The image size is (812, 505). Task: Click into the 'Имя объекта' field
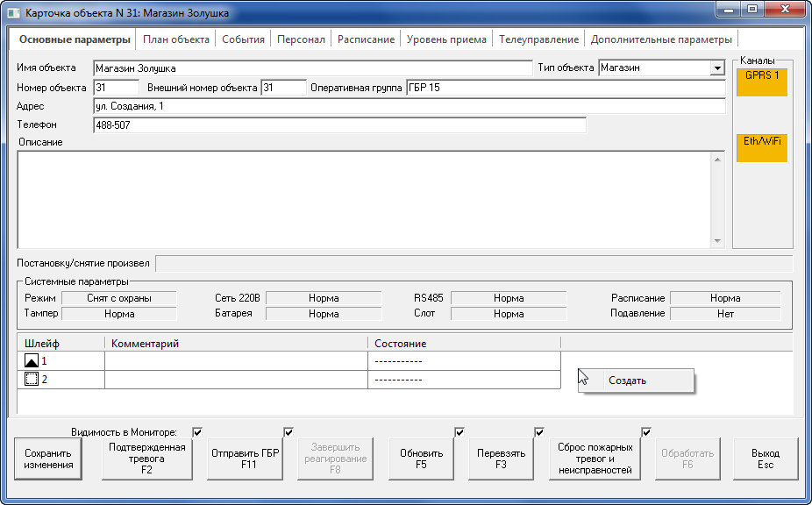[313, 68]
